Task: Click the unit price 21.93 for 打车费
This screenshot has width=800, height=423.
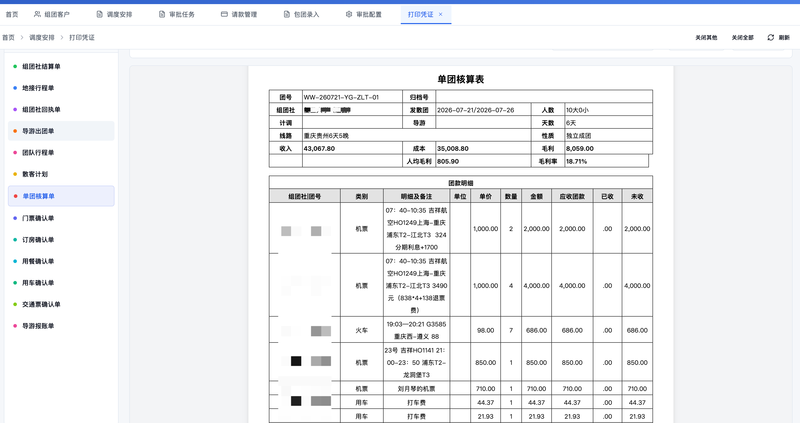Action: coord(485,416)
